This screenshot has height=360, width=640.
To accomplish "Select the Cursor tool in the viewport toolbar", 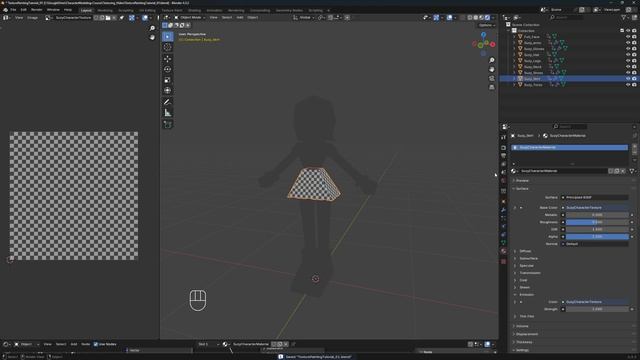I will click(167, 47).
